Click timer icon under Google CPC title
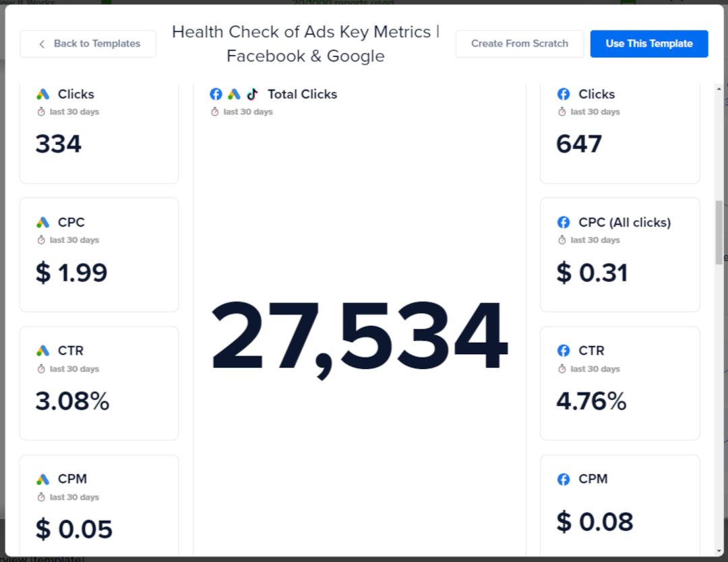 (x=41, y=240)
